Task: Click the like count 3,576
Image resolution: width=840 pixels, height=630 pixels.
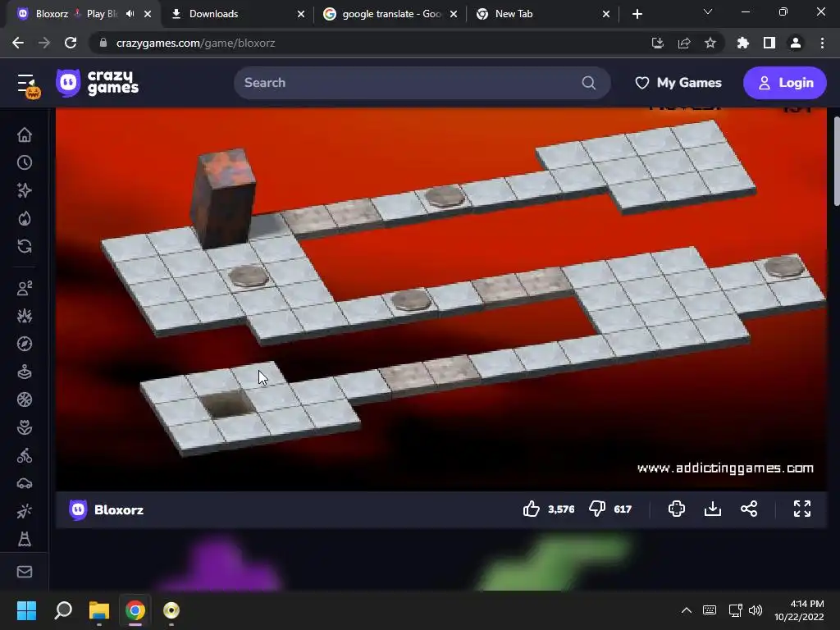Action: click(561, 509)
